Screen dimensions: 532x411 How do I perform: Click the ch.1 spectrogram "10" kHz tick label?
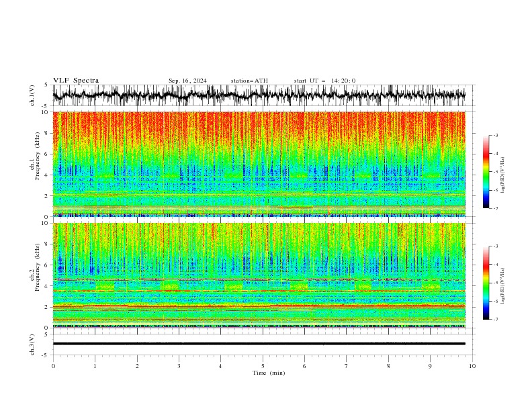[46, 112]
